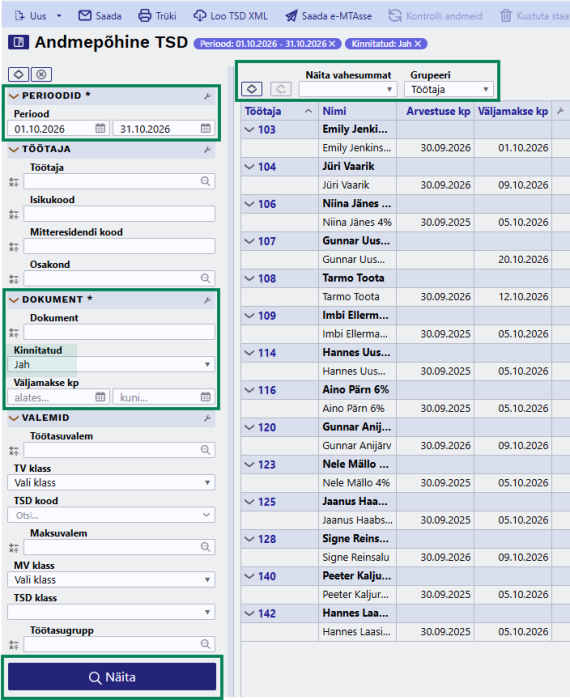
Task: Sort by Nimi column header
Action: click(x=358, y=111)
